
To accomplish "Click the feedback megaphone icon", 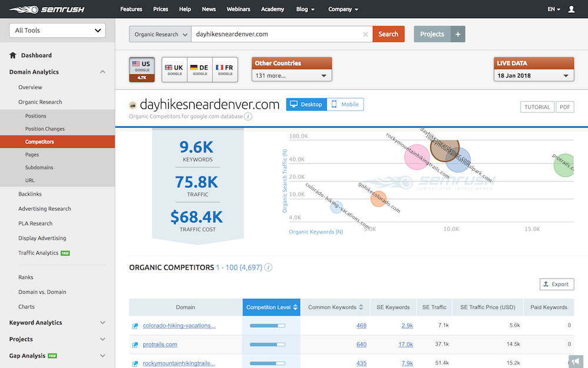I will click(x=576, y=362).
